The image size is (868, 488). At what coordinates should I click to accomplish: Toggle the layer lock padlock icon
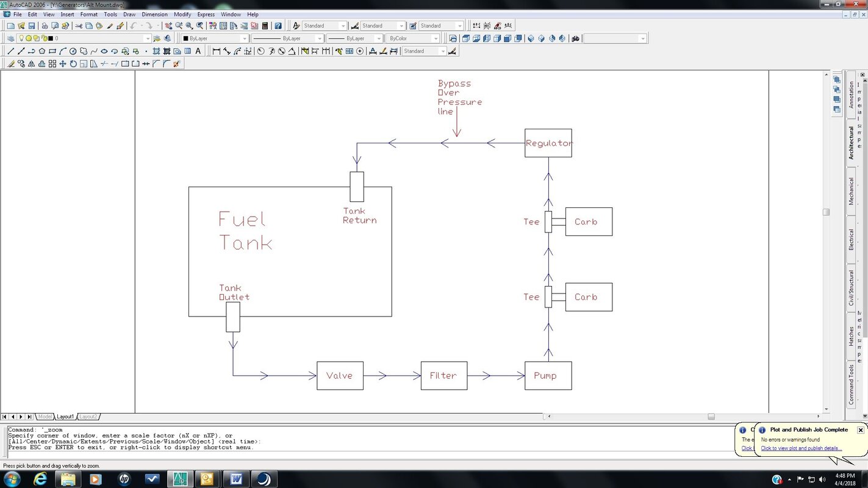pos(44,38)
